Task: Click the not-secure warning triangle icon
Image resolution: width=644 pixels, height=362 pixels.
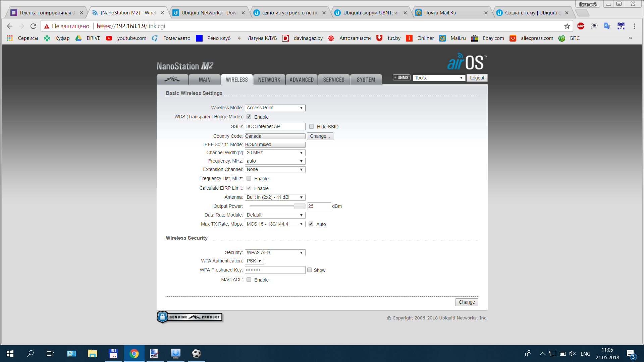Action: (x=47, y=26)
